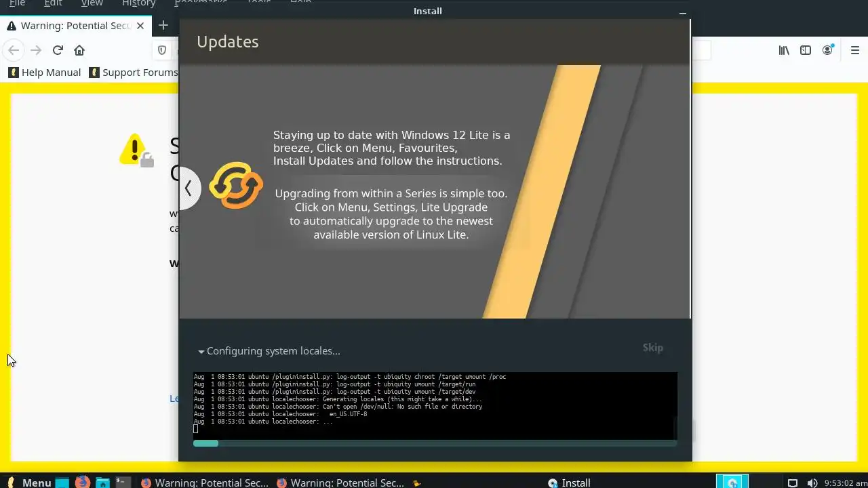Go to the Firefox home page
The image size is (868, 488).
pos(79,50)
